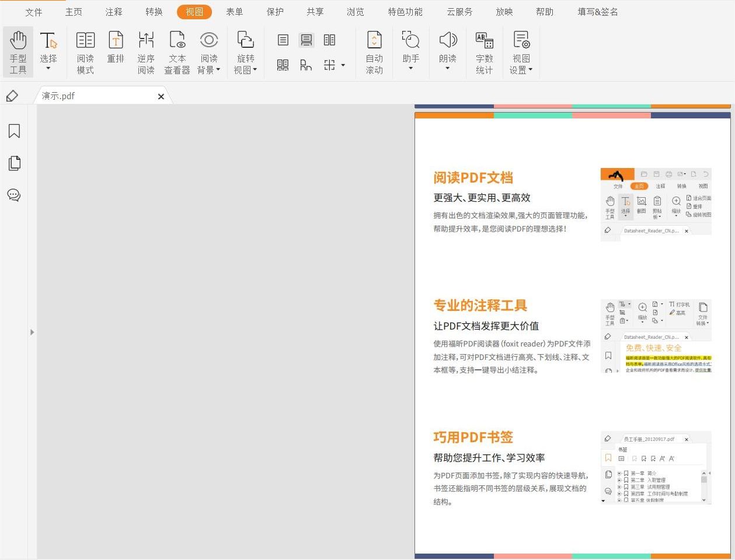Open the Text Viewer (文本查看器)
This screenshot has width=735, height=560.
(x=177, y=52)
